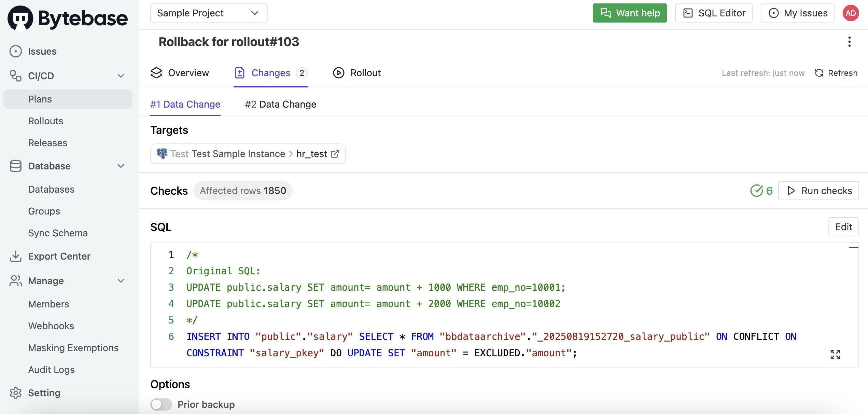This screenshot has height=414, width=868.
Task: Click the SQL editor scrollbar marker
Action: click(853, 248)
